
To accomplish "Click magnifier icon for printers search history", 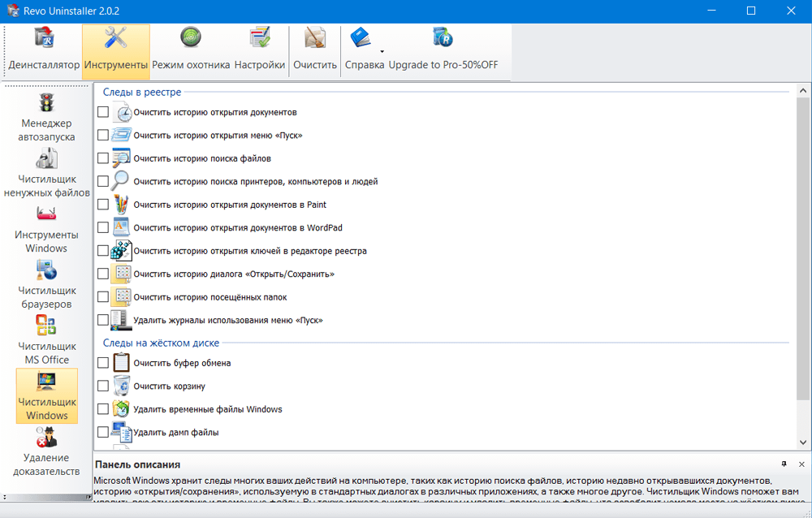I will [x=121, y=181].
